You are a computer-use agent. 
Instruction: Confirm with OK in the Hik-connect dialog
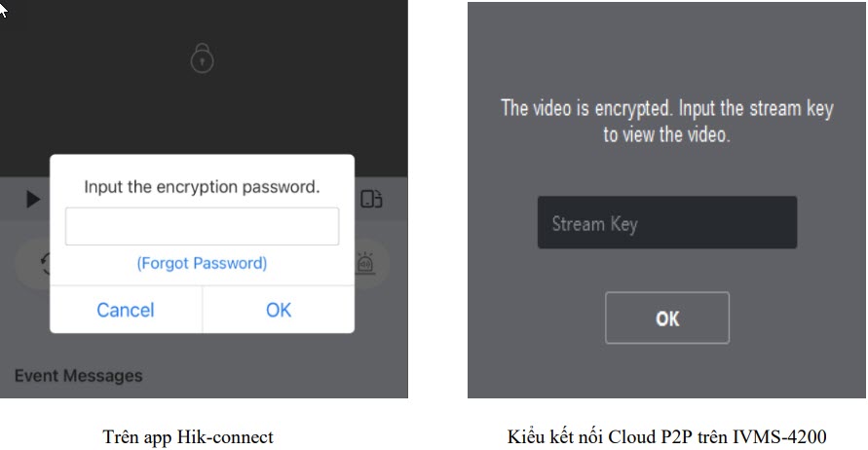coord(279,310)
